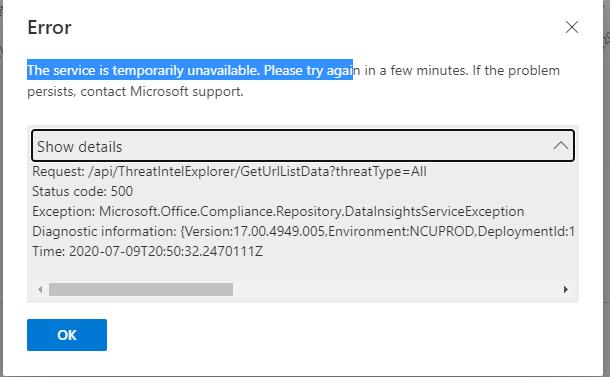610x377 pixels.
Task: Click the chevron-up arrow beside Show details
Action: click(x=560, y=146)
